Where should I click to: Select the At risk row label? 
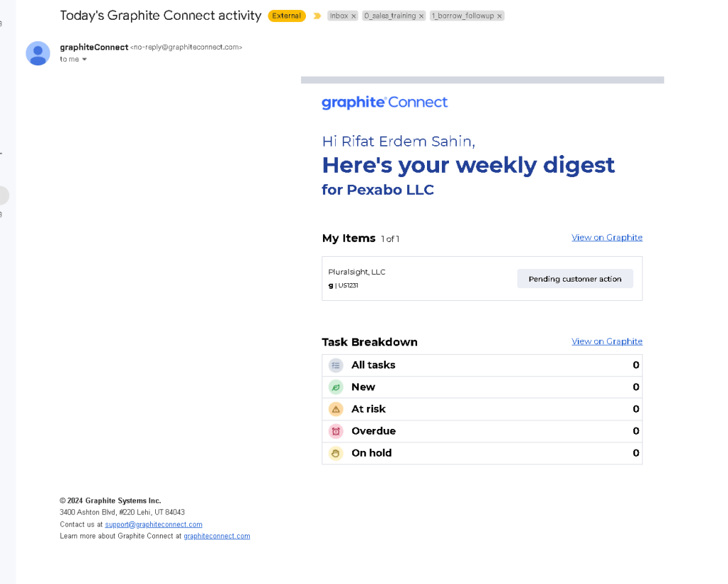pyautogui.click(x=369, y=409)
